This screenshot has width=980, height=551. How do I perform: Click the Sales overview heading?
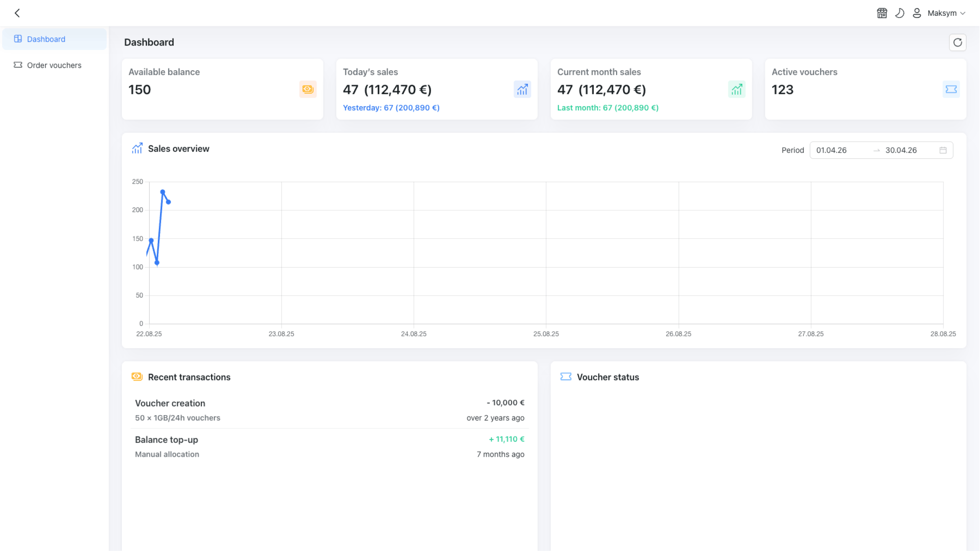coord(179,149)
